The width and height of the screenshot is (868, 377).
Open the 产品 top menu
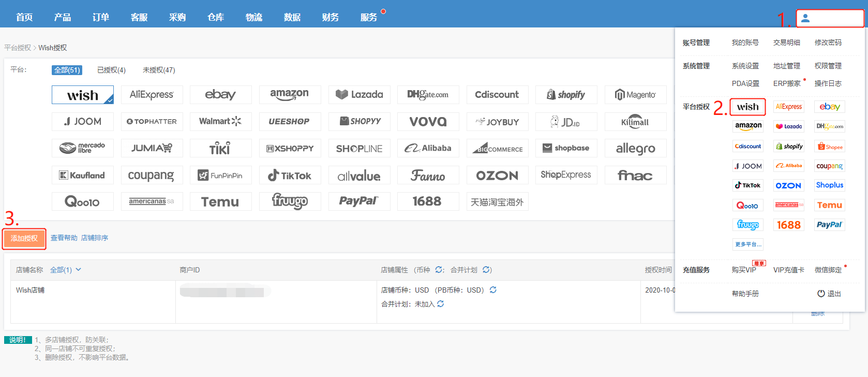point(63,18)
